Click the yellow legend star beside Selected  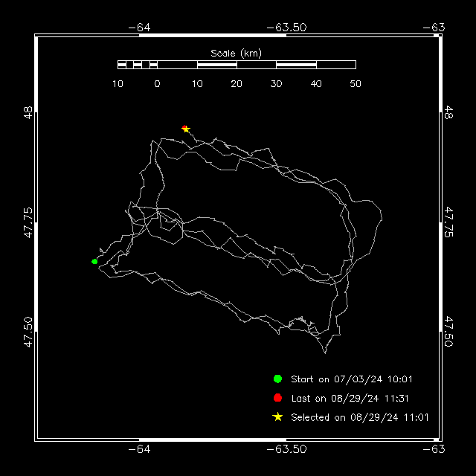[277, 417]
